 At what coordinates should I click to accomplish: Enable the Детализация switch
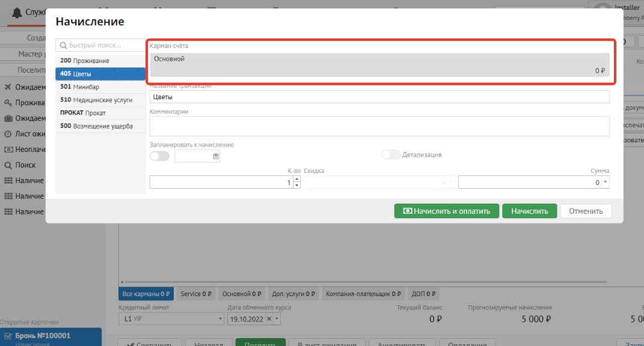pos(391,154)
